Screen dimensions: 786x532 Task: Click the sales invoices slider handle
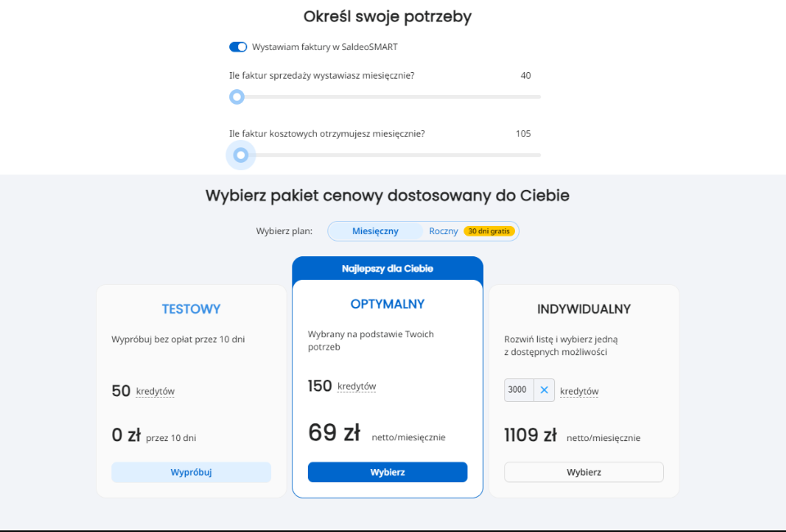(x=237, y=97)
